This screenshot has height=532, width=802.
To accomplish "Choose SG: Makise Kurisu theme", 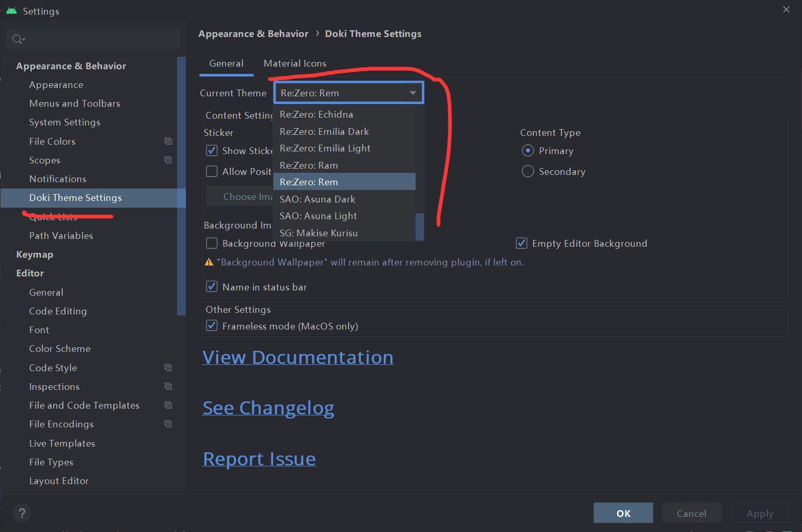I will coord(344,233).
